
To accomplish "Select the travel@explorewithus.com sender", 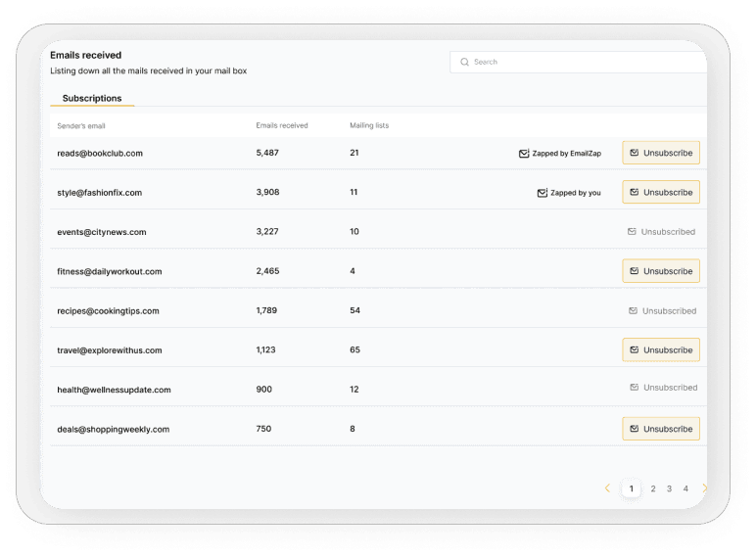I will click(110, 350).
